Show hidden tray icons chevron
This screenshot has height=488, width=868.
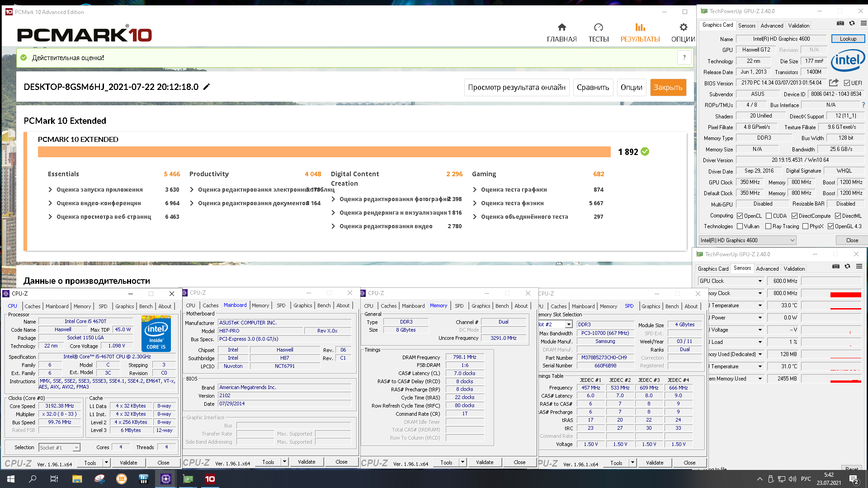[759, 479]
